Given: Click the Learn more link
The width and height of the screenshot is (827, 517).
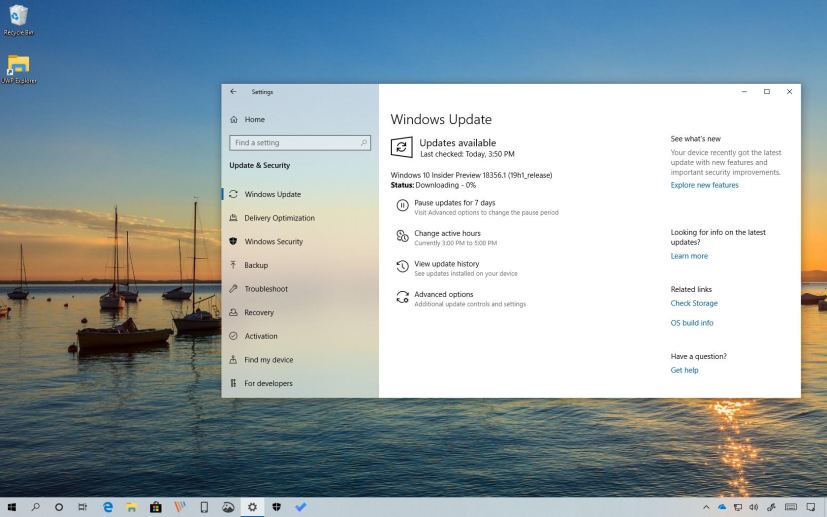Looking at the screenshot, I should click(x=689, y=256).
